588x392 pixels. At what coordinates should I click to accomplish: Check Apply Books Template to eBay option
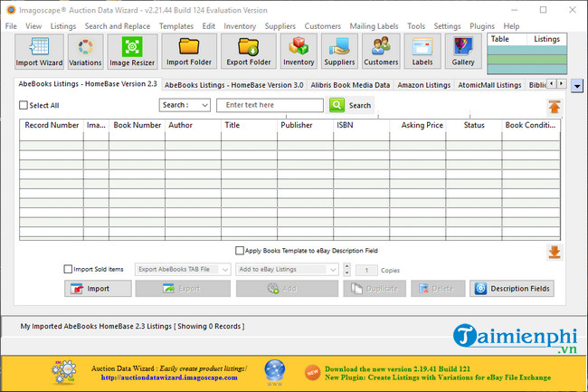pos(240,251)
